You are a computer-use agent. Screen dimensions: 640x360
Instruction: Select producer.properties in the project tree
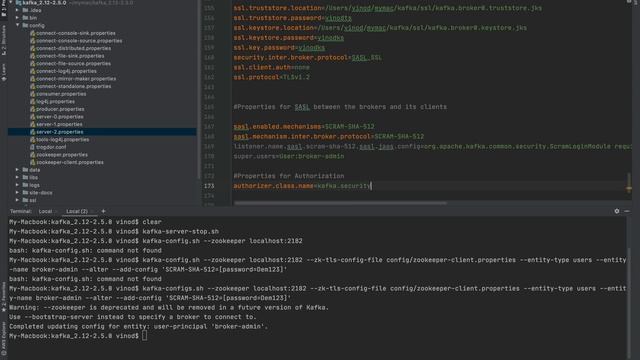pyautogui.click(x=60, y=109)
